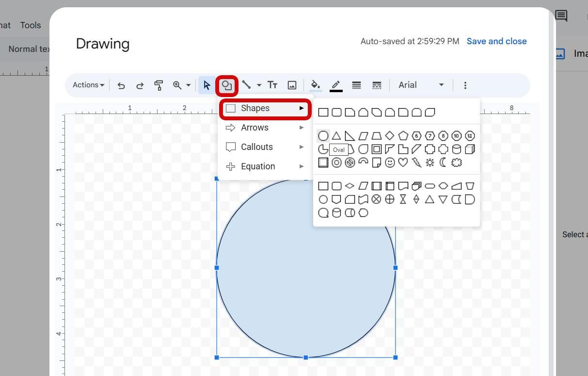The width and height of the screenshot is (588, 376).
Task: Select the arrow selection tool
Action: (207, 85)
